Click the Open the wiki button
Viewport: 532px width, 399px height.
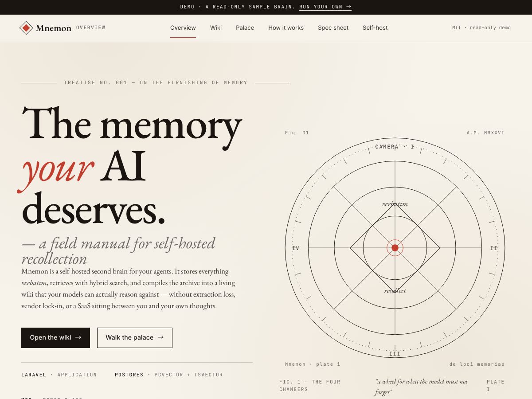click(x=55, y=338)
